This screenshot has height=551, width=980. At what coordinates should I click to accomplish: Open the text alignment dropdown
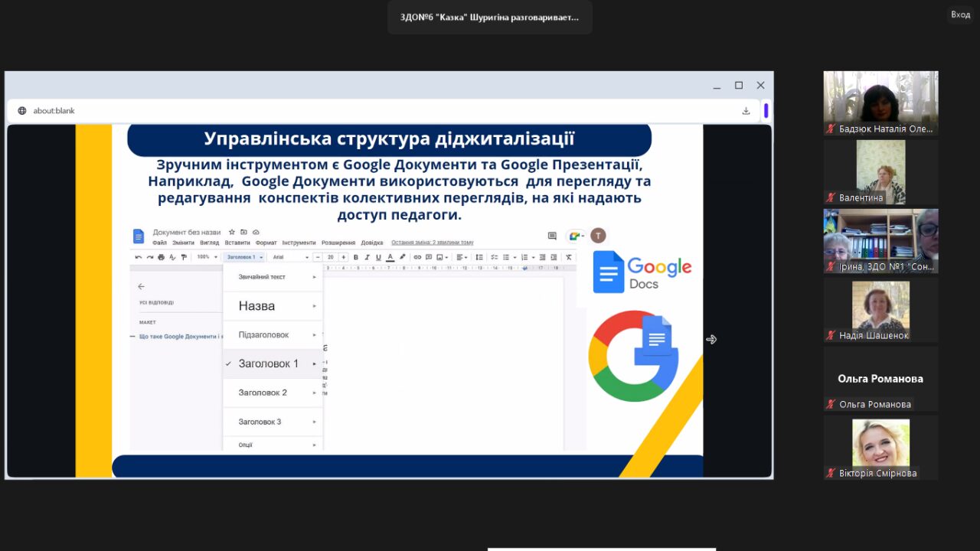[462, 257]
